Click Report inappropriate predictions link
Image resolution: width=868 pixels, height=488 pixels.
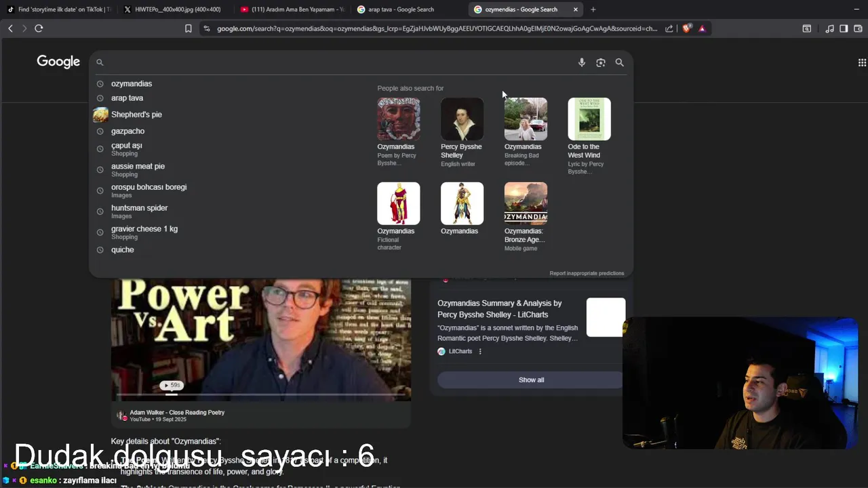coord(587,273)
